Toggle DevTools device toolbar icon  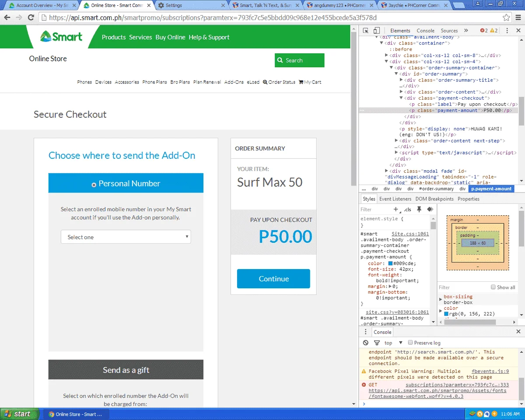[377, 31]
